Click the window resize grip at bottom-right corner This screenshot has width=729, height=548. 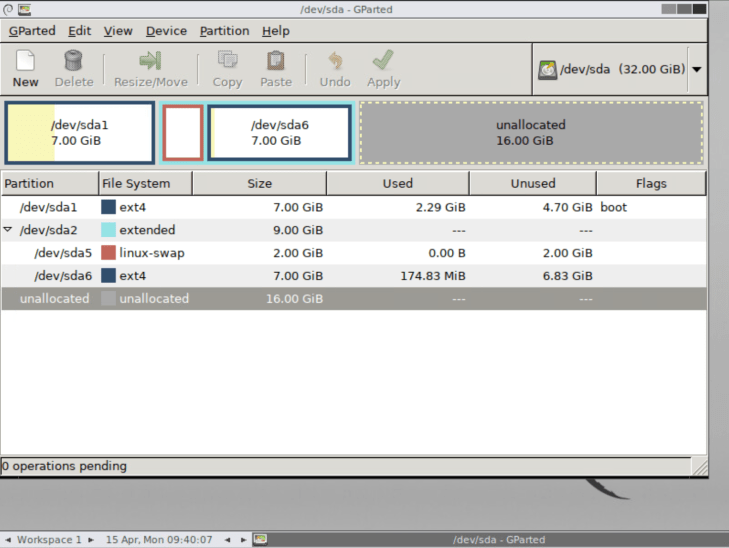(700, 467)
